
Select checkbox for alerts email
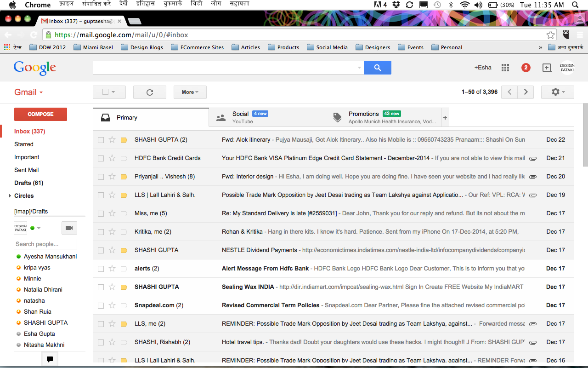(101, 269)
